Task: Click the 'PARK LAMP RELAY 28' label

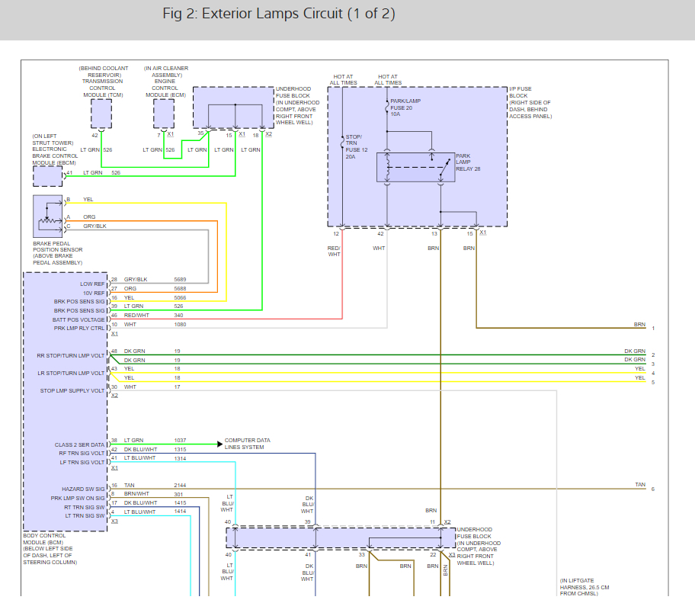Action: coord(468,162)
